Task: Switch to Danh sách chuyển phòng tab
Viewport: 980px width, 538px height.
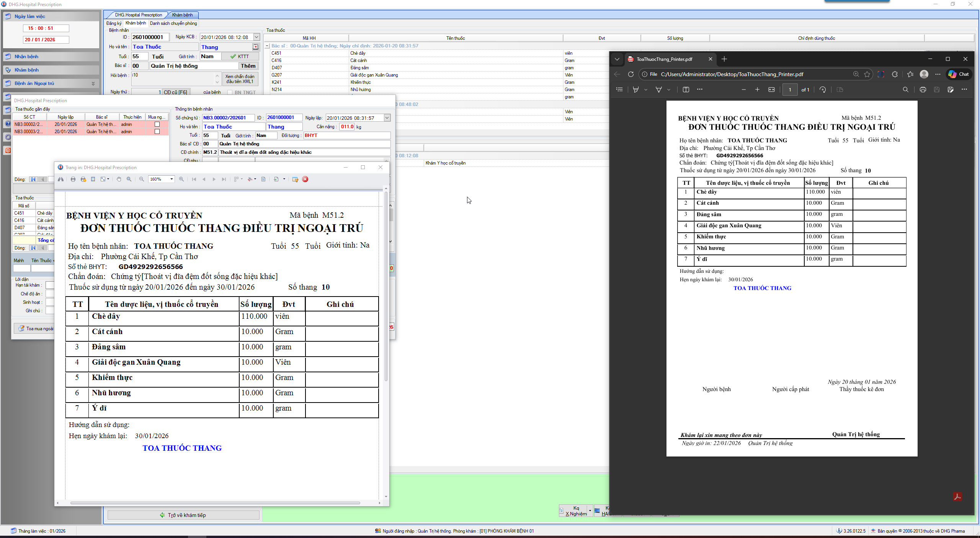Action: click(173, 23)
